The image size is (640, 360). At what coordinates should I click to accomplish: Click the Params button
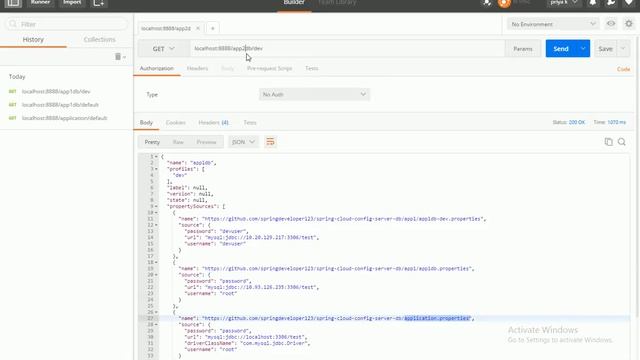coord(523,49)
